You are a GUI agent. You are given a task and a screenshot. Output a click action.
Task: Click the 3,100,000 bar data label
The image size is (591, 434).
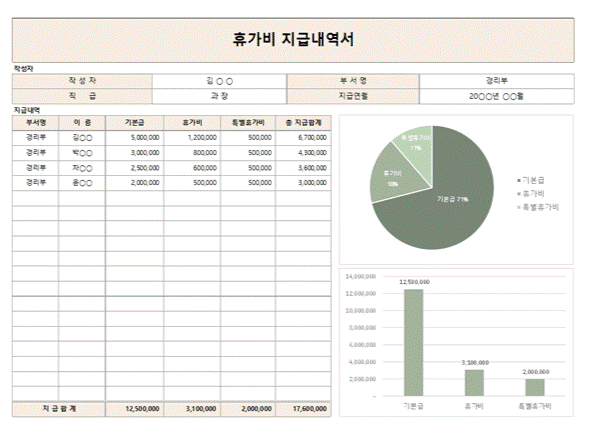[x=475, y=363]
